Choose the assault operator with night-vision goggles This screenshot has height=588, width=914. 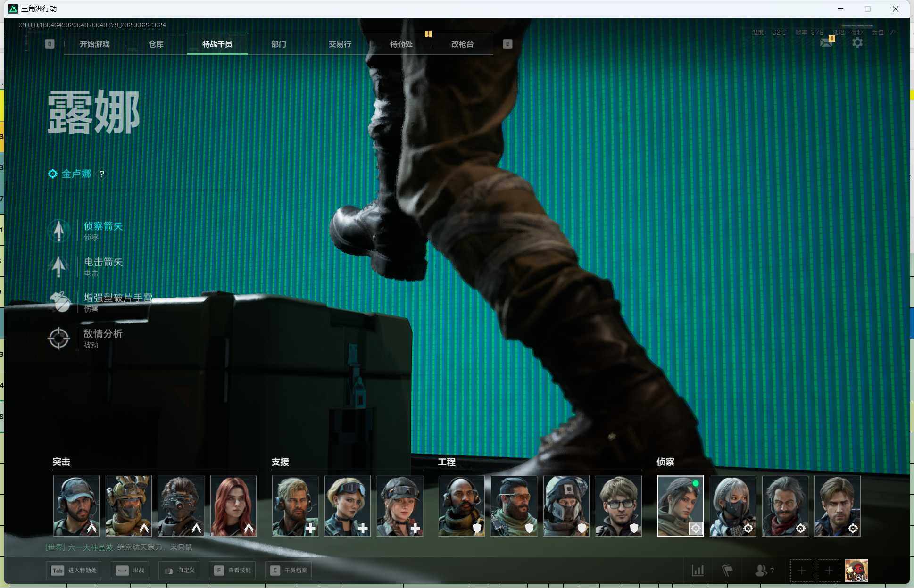(181, 506)
